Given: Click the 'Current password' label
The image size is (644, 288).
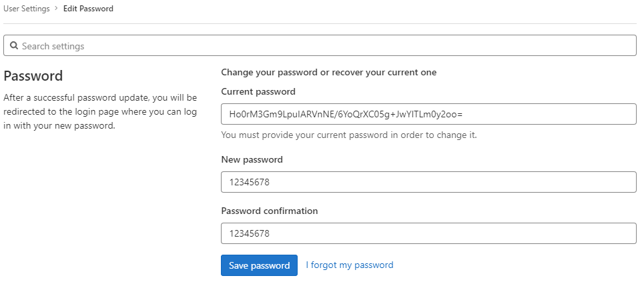Looking at the screenshot, I should [258, 91].
